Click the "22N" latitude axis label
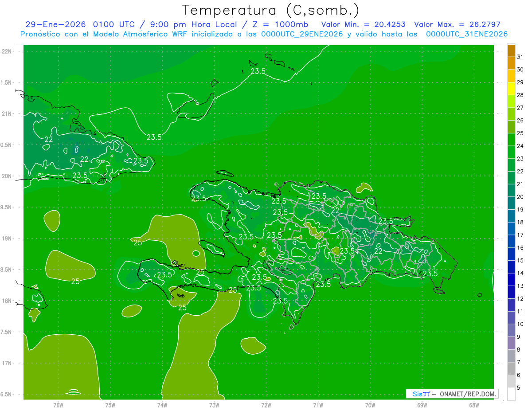Screen dimensions: 532x411 click(x=7, y=51)
